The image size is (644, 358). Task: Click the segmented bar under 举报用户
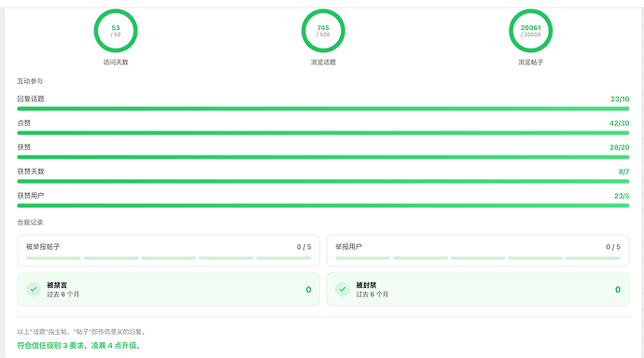[478, 258]
